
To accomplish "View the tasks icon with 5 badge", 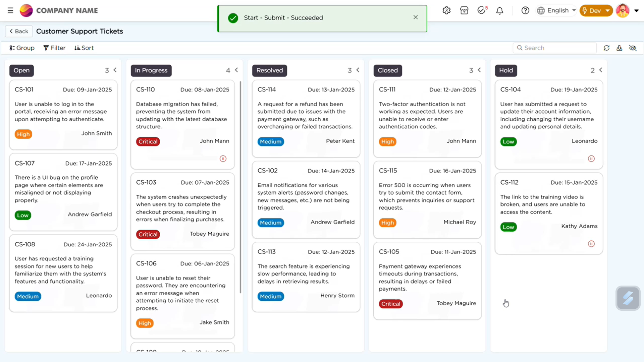I will click(x=482, y=10).
